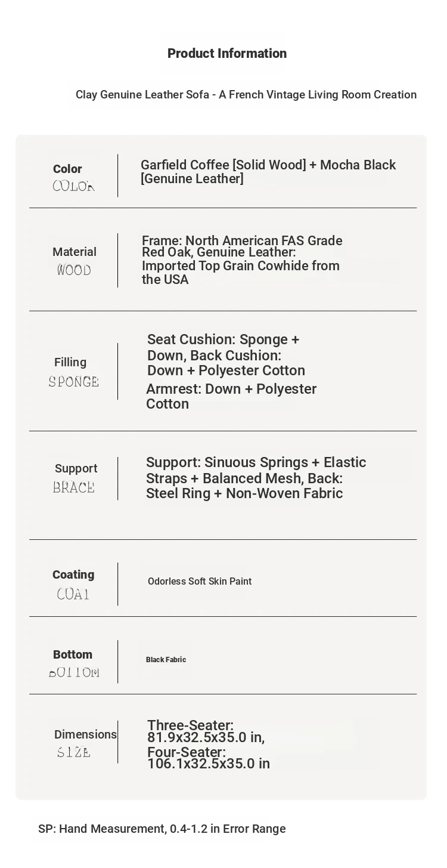Click the Hand Measurement error range note
The height and width of the screenshot is (868, 447).
162,829
